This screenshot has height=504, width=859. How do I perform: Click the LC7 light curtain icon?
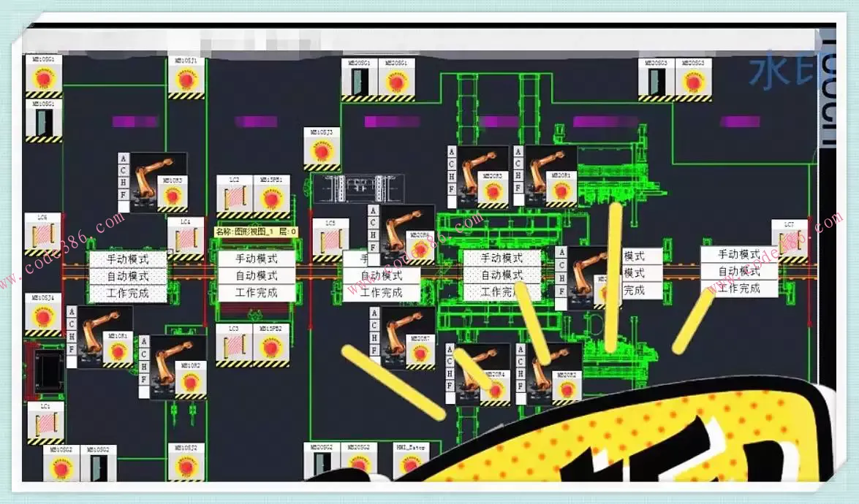pyautogui.click(x=790, y=241)
